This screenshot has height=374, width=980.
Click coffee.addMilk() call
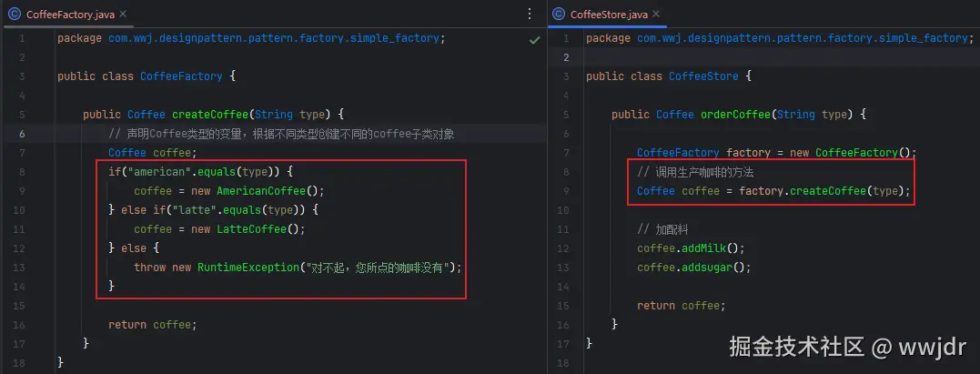point(688,248)
